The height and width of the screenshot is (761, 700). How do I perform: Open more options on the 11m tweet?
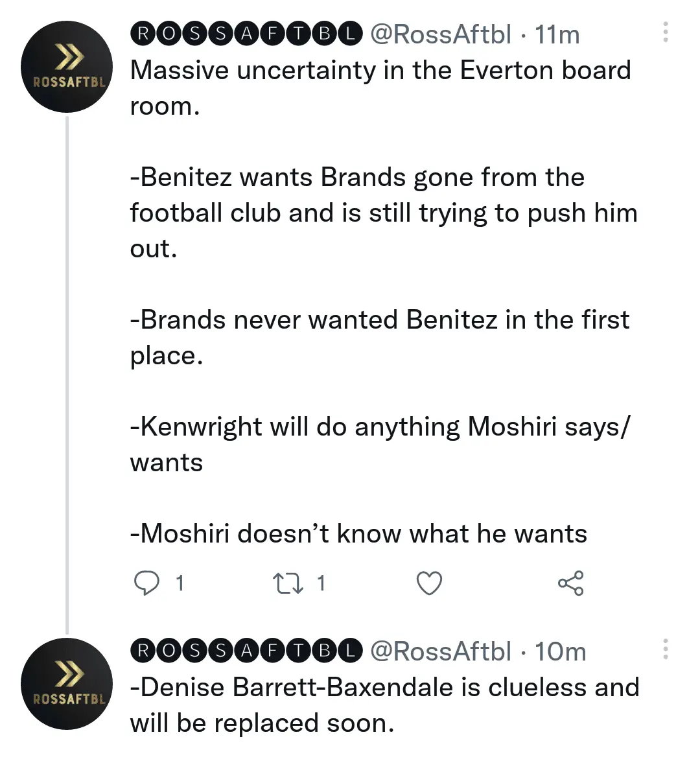pos(665,33)
